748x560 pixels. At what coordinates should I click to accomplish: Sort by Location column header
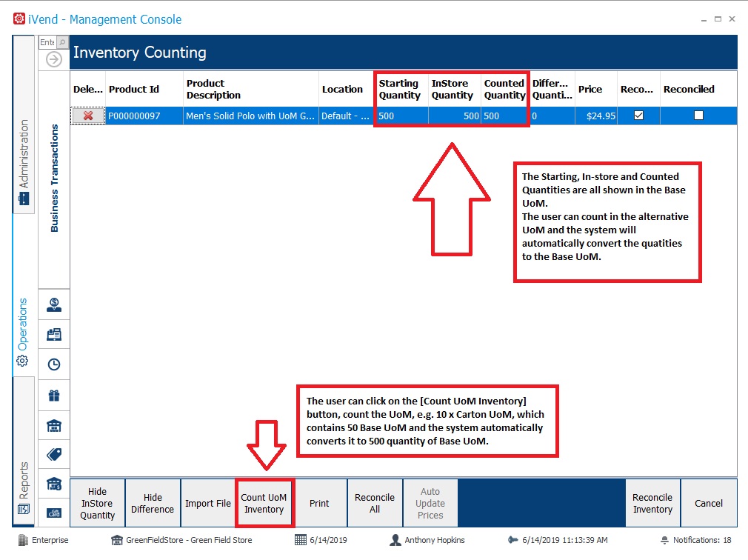pos(346,89)
